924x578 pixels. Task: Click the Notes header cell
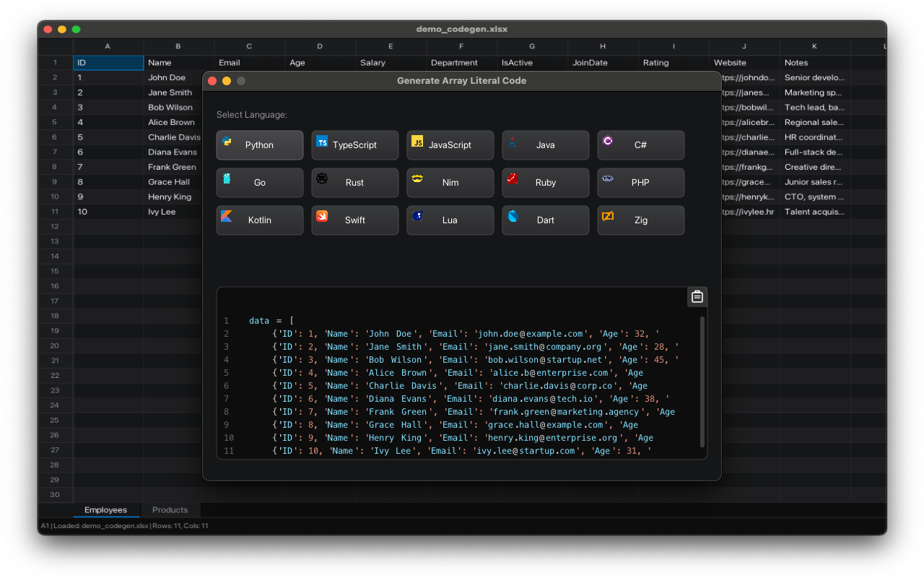click(815, 63)
